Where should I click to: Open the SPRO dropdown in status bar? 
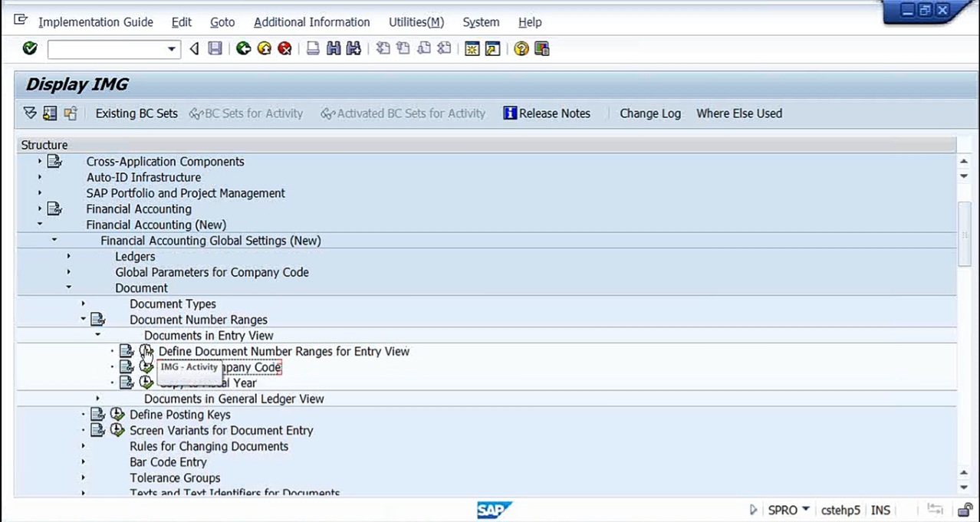[805, 510]
